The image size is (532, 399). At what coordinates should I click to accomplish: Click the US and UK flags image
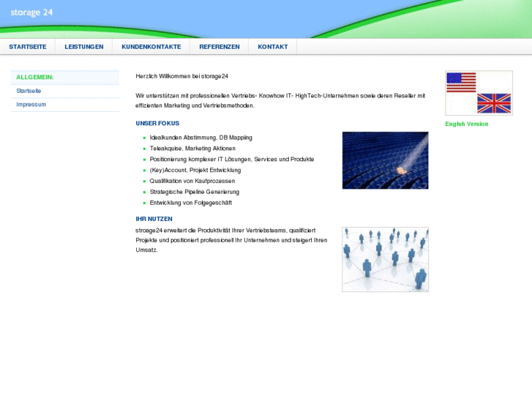point(479,93)
